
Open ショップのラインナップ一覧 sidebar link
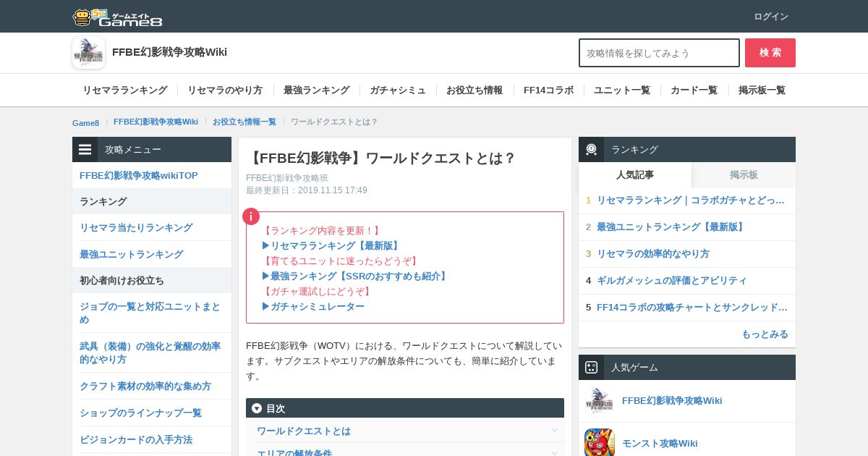click(141, 413)
